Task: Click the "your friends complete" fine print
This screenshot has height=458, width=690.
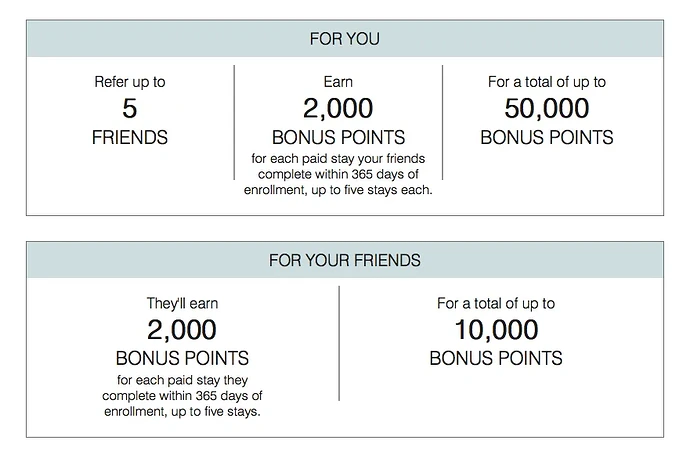Action: point(338,175)
